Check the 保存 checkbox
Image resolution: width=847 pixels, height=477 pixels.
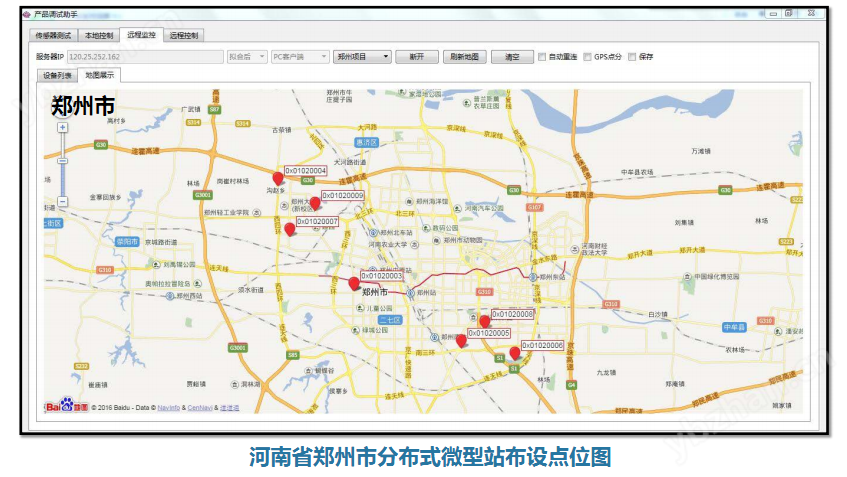pyautogui.click(x=633, y=57)
